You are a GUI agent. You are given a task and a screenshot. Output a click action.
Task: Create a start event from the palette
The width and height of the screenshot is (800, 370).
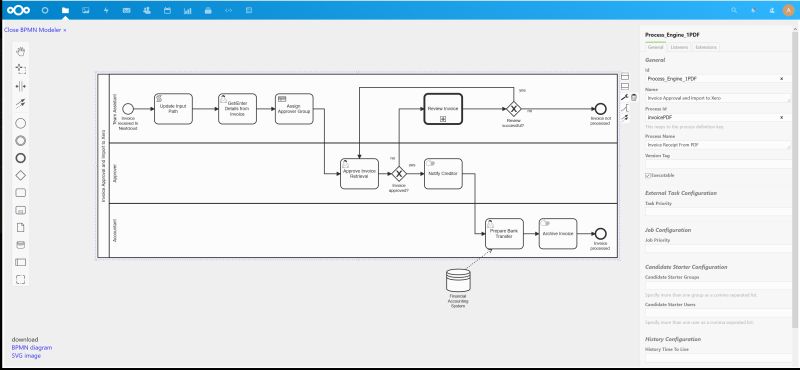tap(20, 123)
